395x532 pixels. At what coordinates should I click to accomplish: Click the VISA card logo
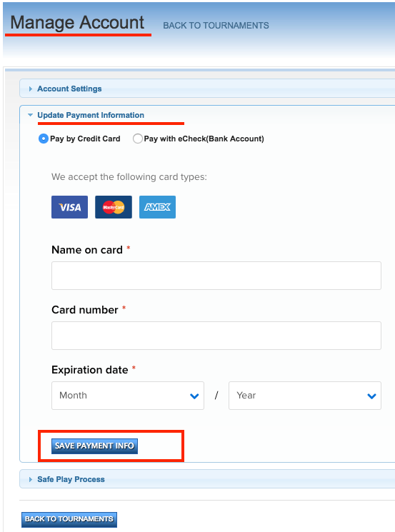click(69, 207)
